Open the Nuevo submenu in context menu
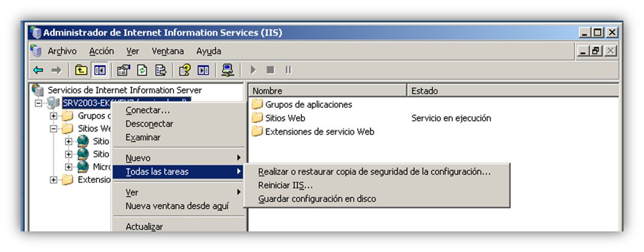Viewport: 644px width, 252px height. pyautogui.click(x=179, y=158)
